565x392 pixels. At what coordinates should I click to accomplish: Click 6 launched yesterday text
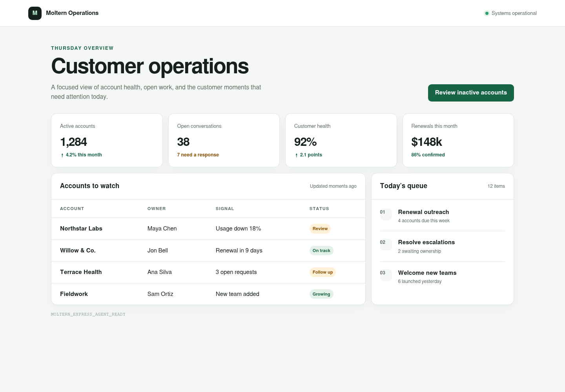[x=420, y=281]
